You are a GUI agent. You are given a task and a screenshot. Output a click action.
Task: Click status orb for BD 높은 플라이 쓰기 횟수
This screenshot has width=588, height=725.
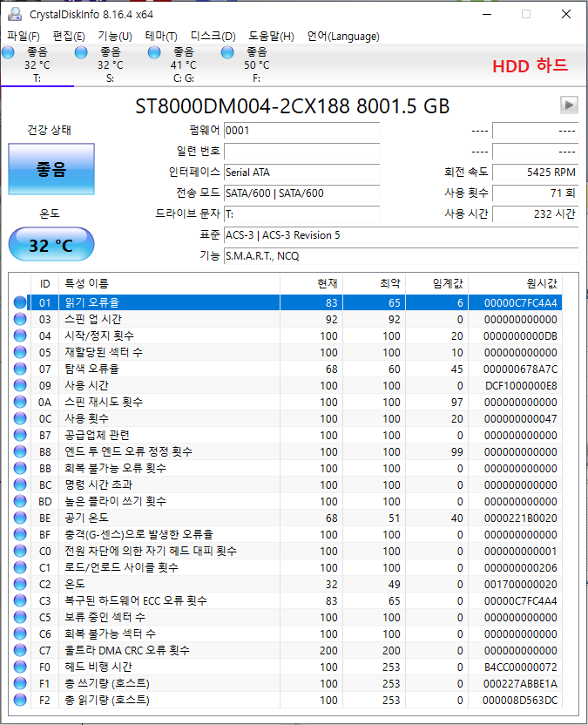pyautogui.click(x=20, y=501)
